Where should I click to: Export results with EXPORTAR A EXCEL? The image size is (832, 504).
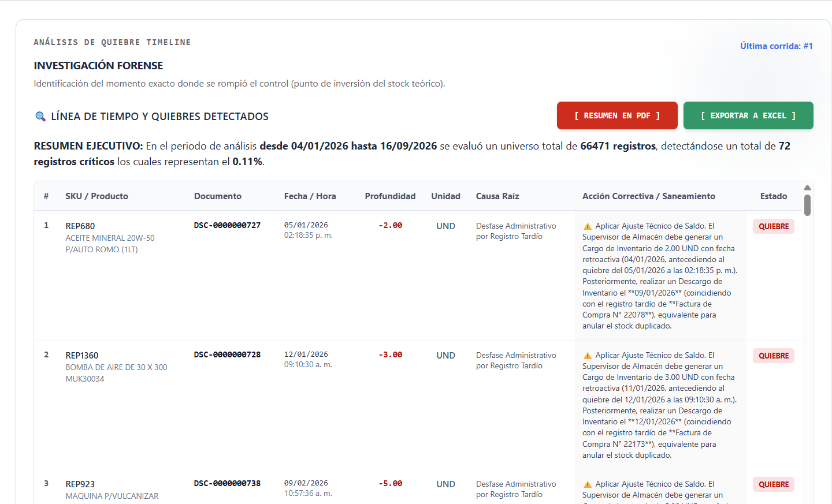click(x=748, y=115)
